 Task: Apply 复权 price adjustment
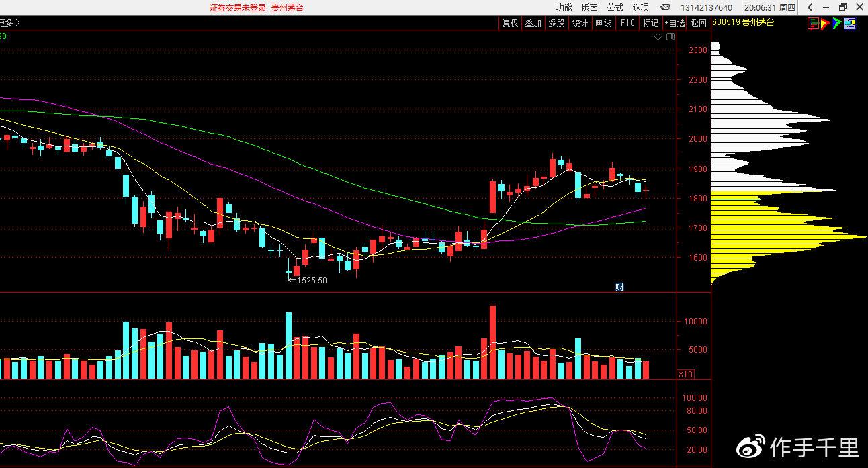[511, 23]
